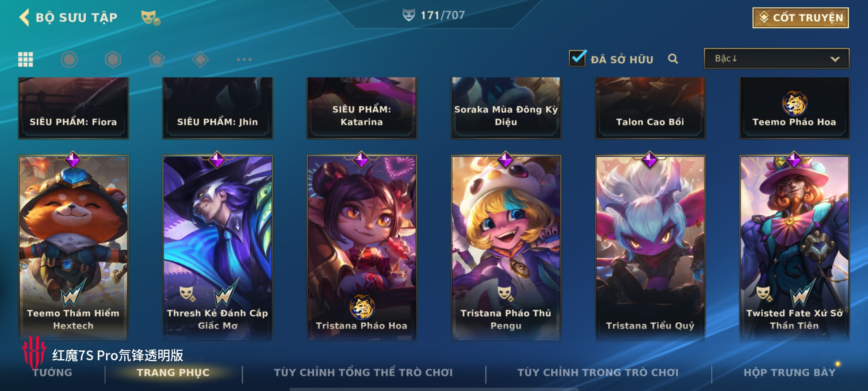Expand the Bậc sort dropdown
This screenshot has width=868, height=391.
(x=776, y=59)
